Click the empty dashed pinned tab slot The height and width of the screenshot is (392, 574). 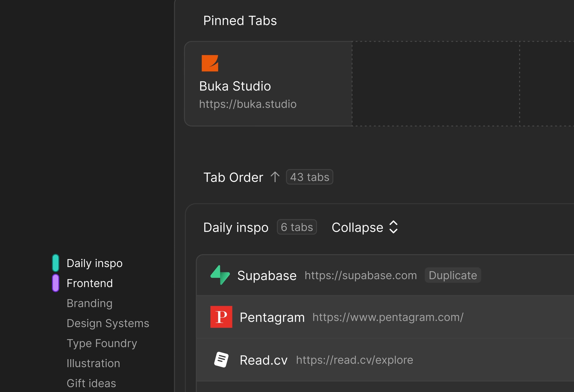pyautogui.click(x=436, y=84)
